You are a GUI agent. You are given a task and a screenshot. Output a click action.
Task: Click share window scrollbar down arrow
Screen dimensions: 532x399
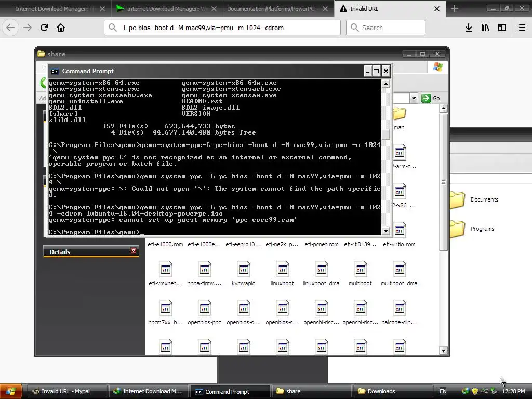pos(443,350)
